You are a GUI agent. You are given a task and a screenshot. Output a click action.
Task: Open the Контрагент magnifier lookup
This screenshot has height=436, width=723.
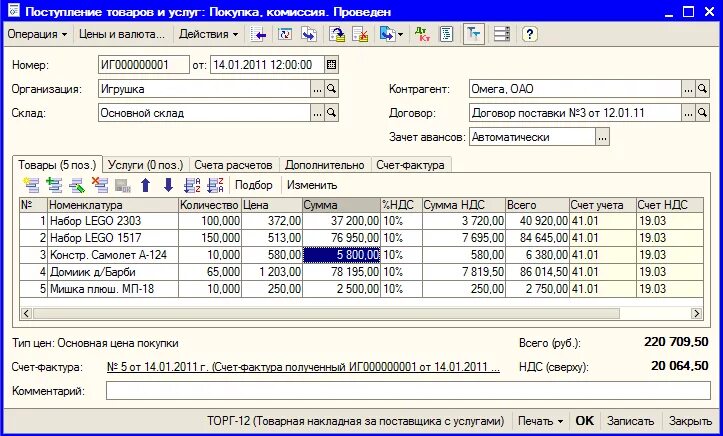702,89
